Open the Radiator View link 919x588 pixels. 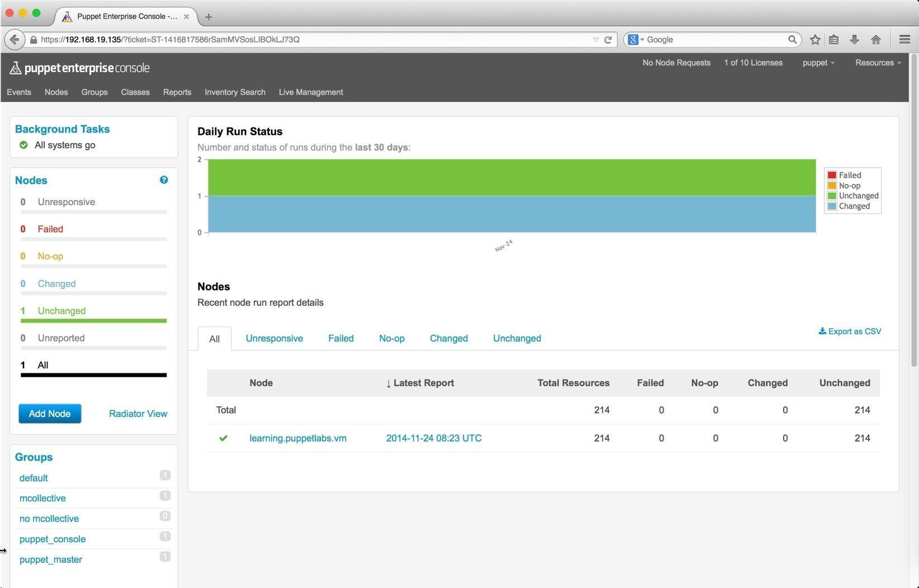pyautogui.click(x=138, y=414)
